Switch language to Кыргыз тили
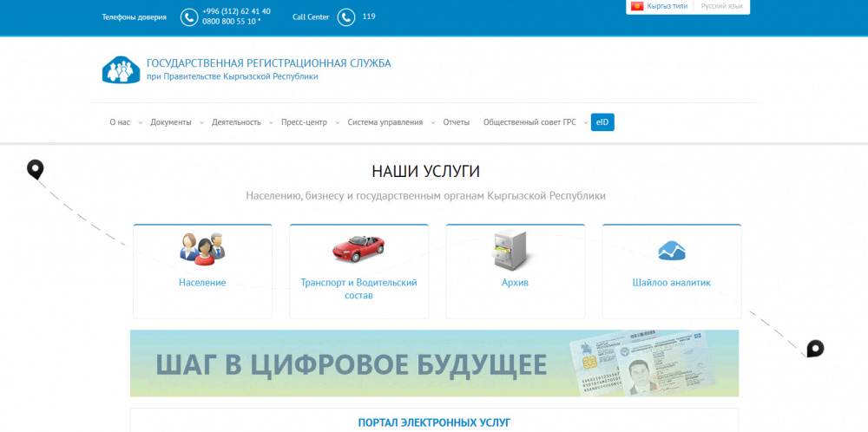 pyautogui.click(x=667, y=7)
